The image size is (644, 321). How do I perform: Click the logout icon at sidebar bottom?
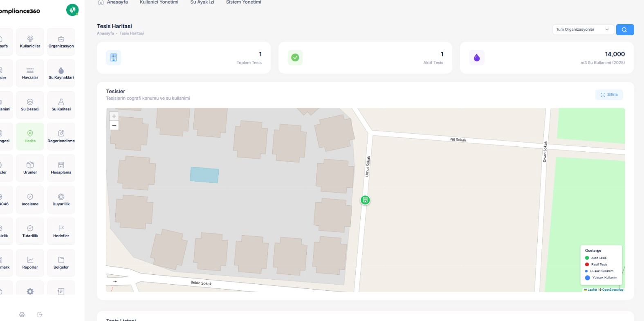click(x=40, y=315)
